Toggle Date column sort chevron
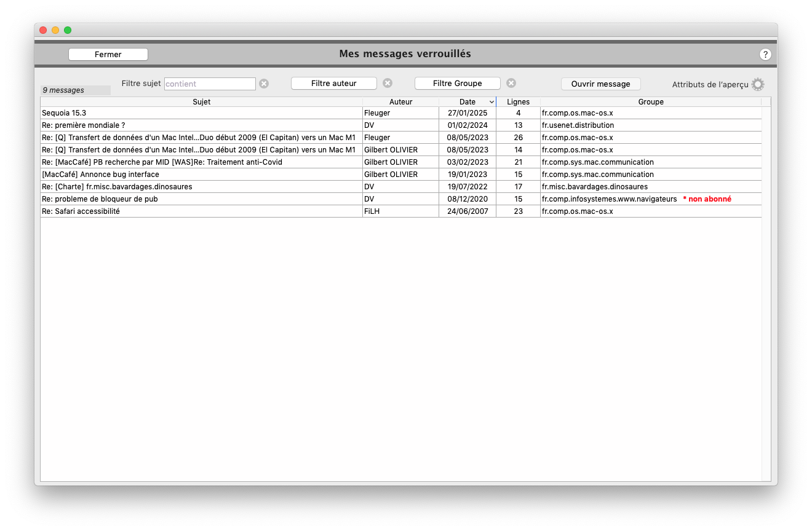This screenshot has height=531, width=812. [492, 102]
